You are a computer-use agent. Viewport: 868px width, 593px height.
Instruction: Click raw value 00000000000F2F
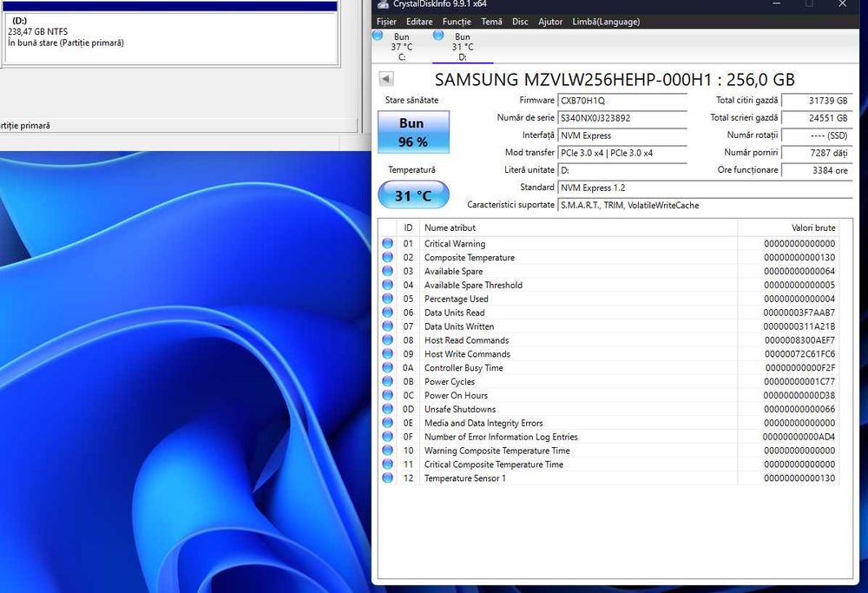(x=800, y=367)
